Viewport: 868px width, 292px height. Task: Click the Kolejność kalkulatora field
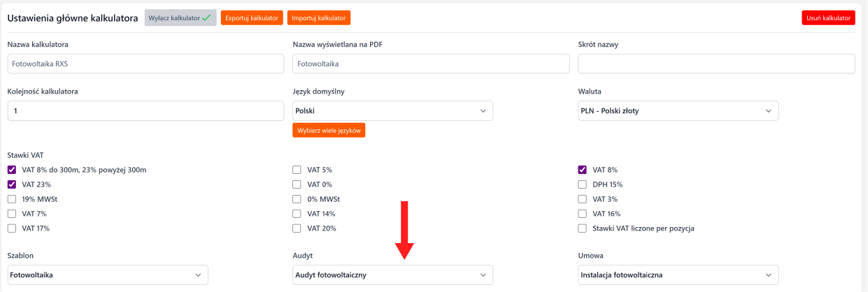pos(145,111)
